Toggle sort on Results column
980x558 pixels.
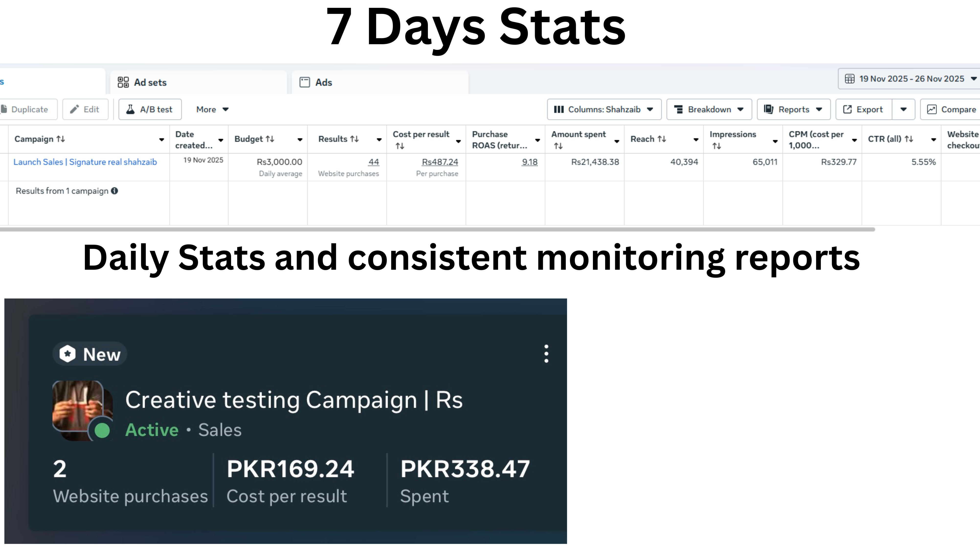coord(354,139)
